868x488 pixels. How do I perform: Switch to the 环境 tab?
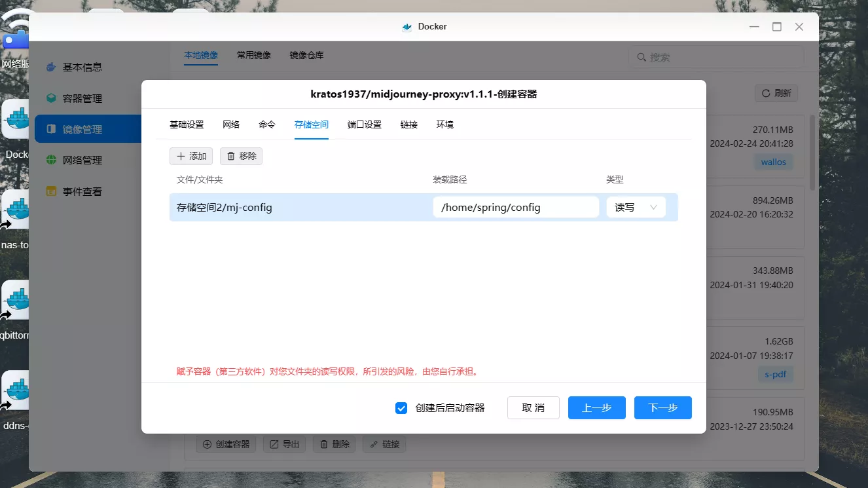point(445,124)
